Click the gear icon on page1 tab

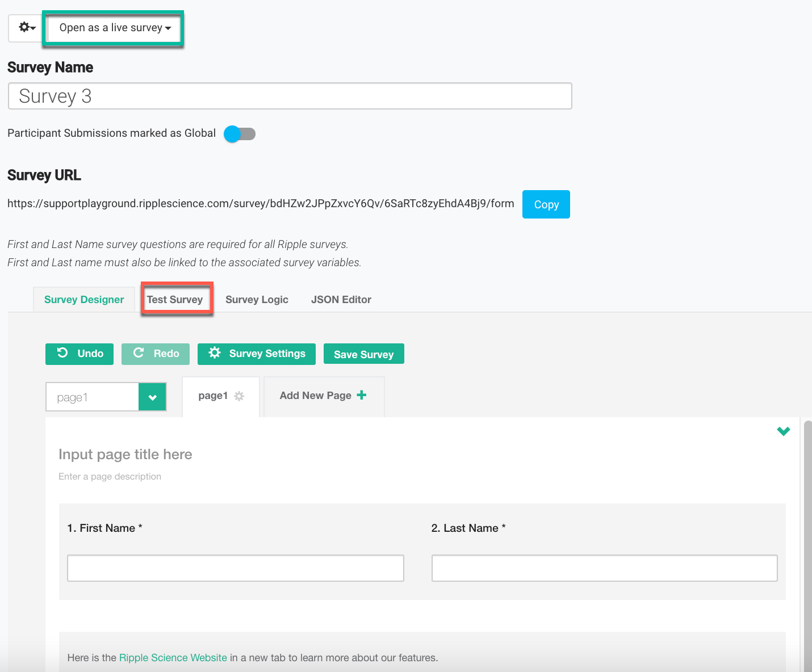click(239, 396)
